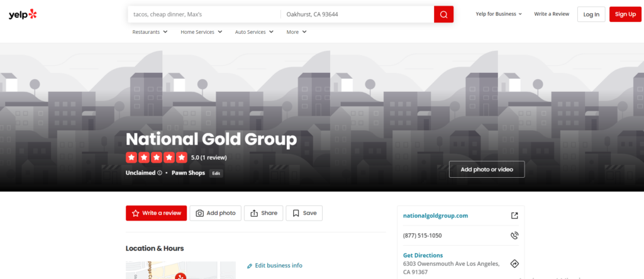The width and height of the screenshot is (644, 279).
Task: Click the Yelp logo
Action: [23, 14]
